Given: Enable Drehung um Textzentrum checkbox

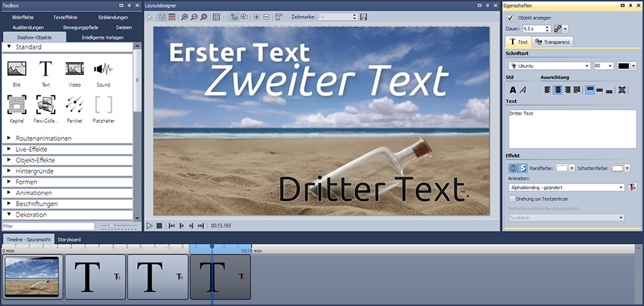Looking at the screenshot, I should (x=512, y=199).
